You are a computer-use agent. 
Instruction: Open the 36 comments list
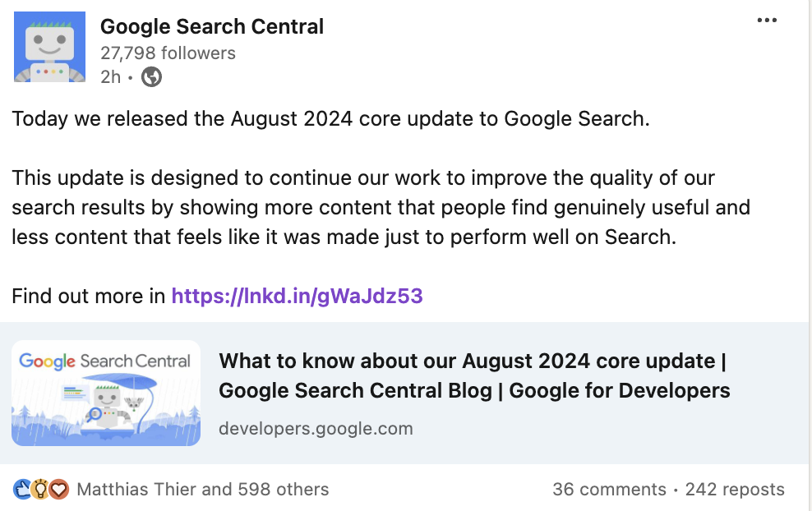point(611,489)
